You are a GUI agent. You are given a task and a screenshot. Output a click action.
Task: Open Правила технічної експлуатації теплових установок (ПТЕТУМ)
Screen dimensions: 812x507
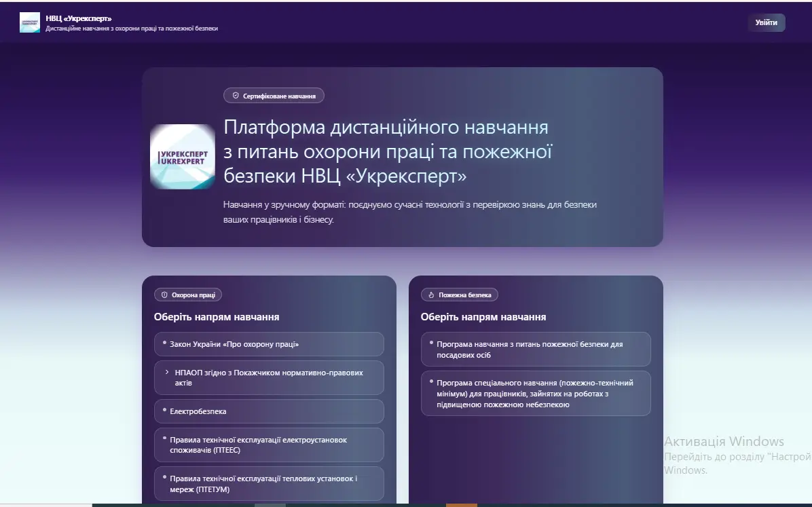[x=269, y=484]
